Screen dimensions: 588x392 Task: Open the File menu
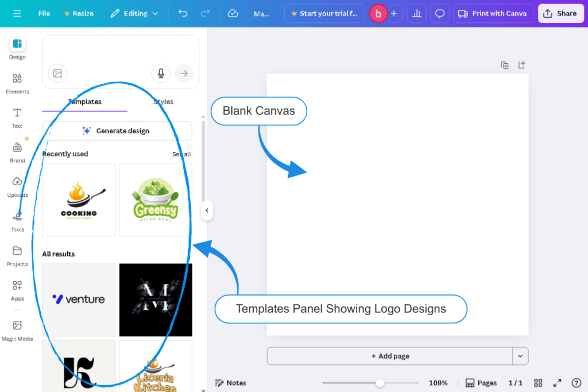click(x=44, y=13)
